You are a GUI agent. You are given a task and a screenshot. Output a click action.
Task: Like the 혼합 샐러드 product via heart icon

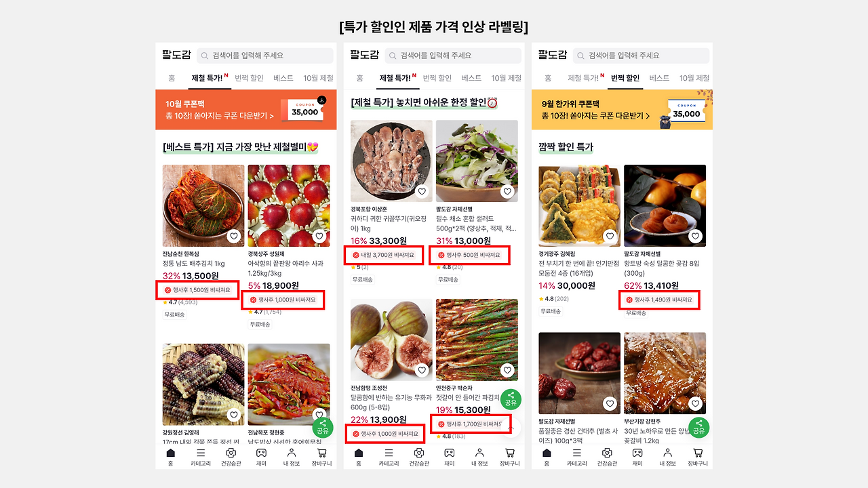click(507, 192)
